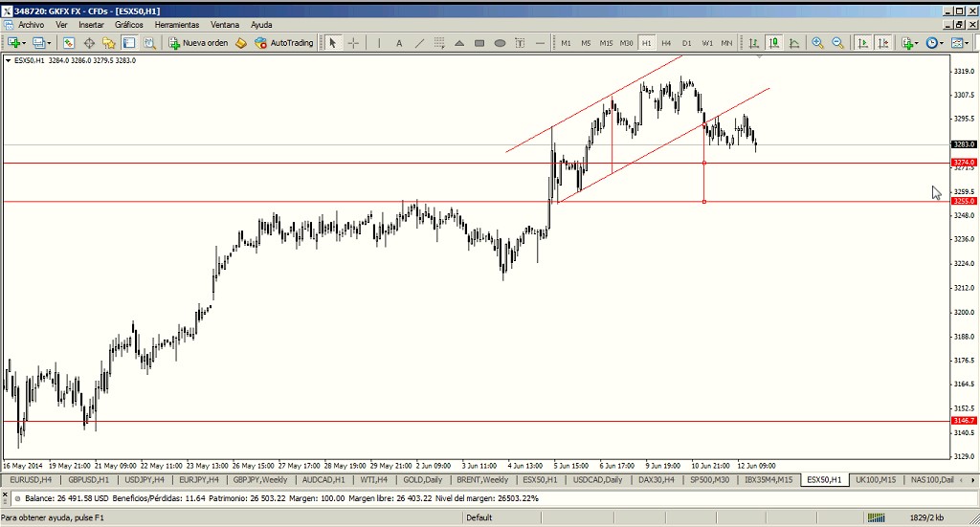
Task: Close the Terminal panel with X
Action: pos(5,494)
